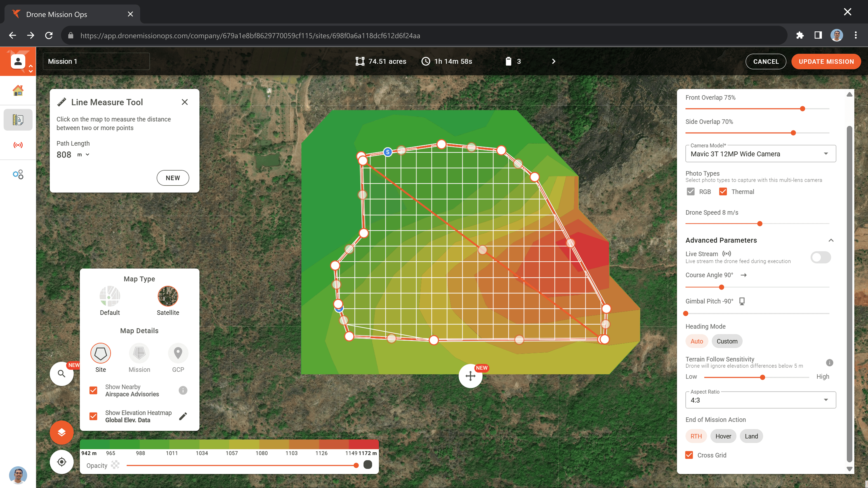The width and height of the screenshot is (868, 488).
Task: Adjust the Drone Speed slider handle
Action: 760,224
